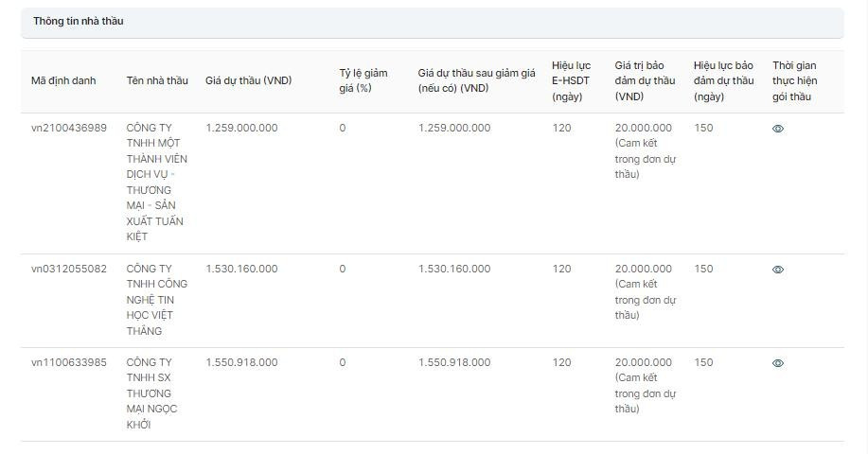
Task: Click the 'Giá trị bảo đảm dự thầu' header
Action: click(x=645, y=80)
